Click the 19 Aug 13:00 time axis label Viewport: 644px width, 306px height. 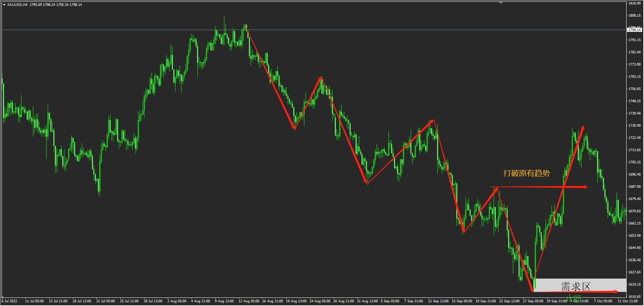click(x=296, y=302)
